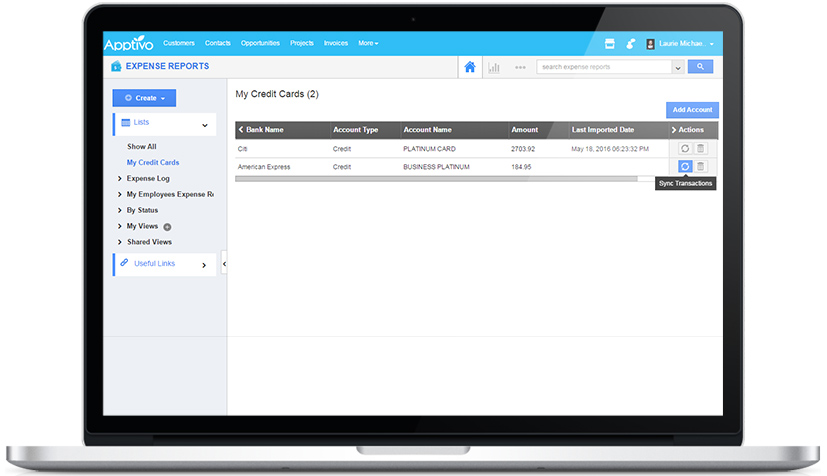
Task: Click the three-dots more options icon
Action: [x=519, y=67]
